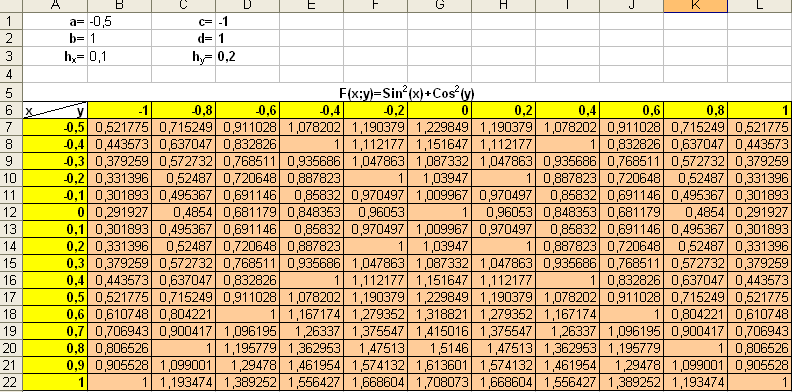Screen dimensions: 792x392
Task: Select 0,443573 in row 8 under y=1
Action: [x=760, y=144]
